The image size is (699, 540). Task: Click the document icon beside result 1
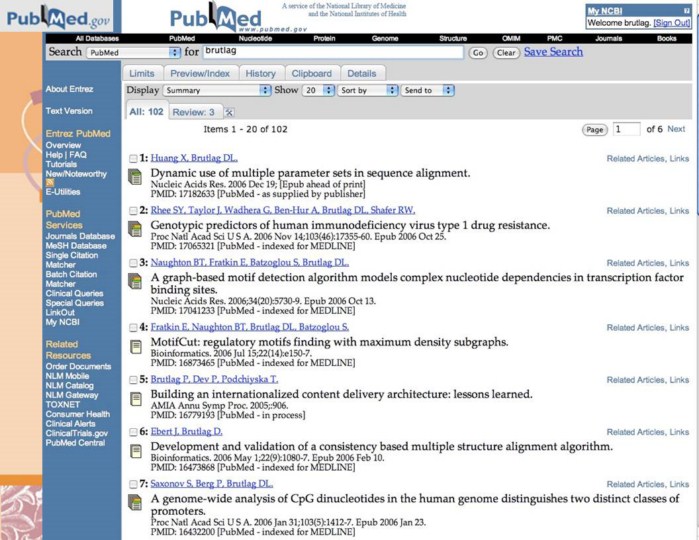[136, 177]
